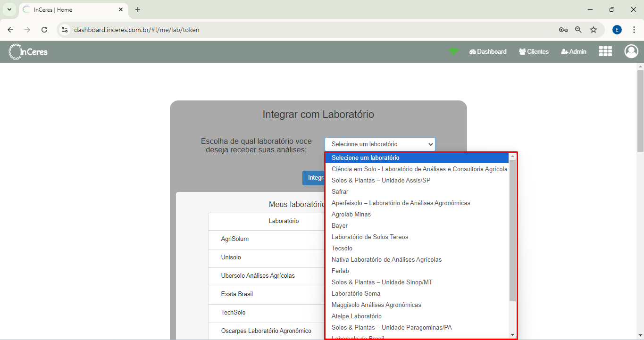
Task: Select Atelpe Laboratório option
Action: click(x=417, y=316)
